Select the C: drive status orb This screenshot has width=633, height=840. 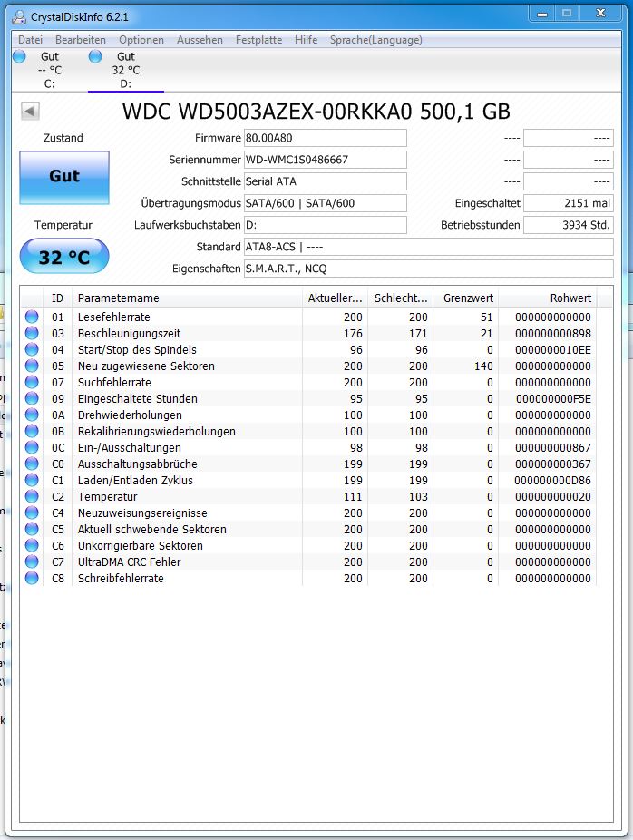(19, 56)
